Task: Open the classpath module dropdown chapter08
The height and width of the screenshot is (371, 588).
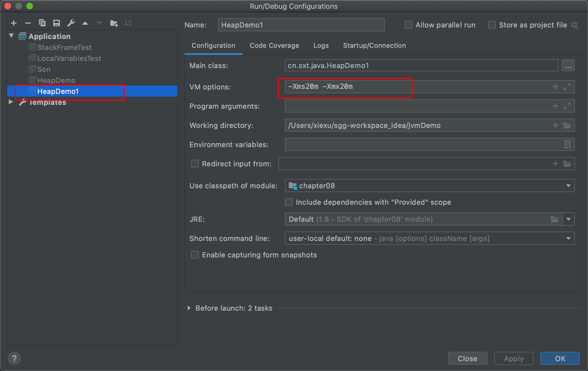Action: click(430, 186)
